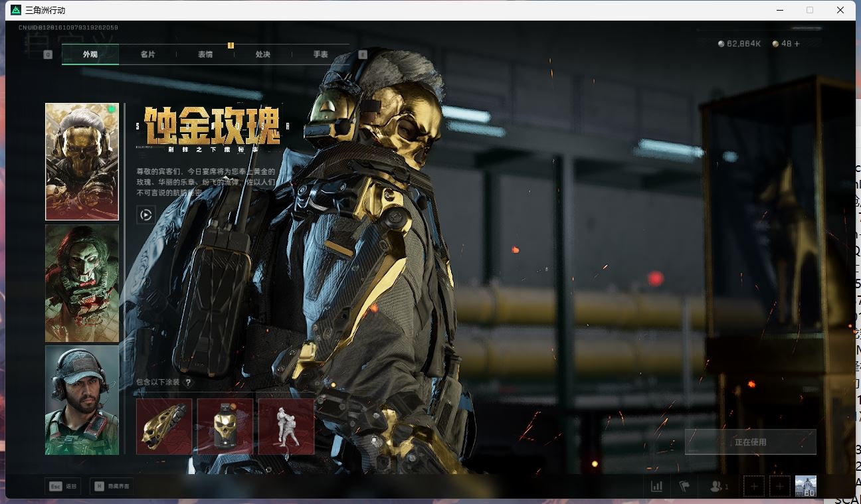Click the help question mark beside 包含以下涂装
Image resolution: width=861 pixels, height=504 pixels.
point(189,382)
